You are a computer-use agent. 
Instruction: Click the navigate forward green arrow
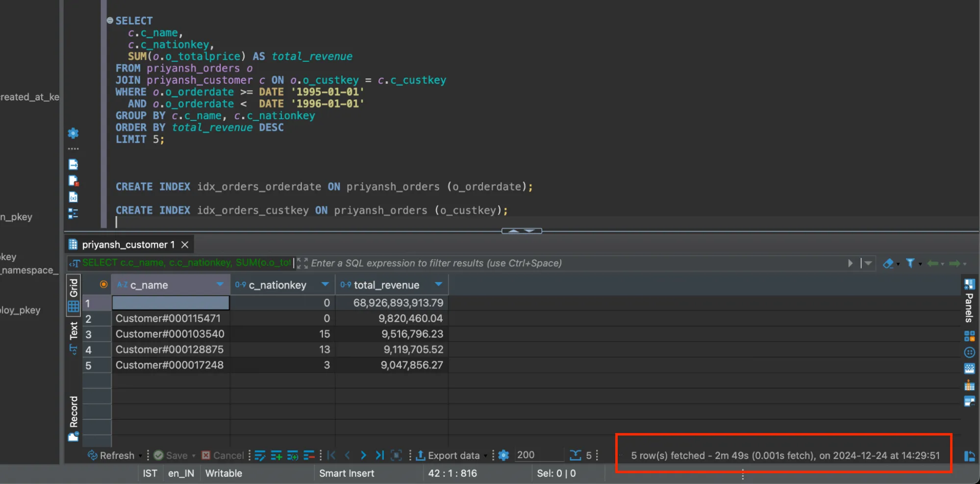point(955,264)
